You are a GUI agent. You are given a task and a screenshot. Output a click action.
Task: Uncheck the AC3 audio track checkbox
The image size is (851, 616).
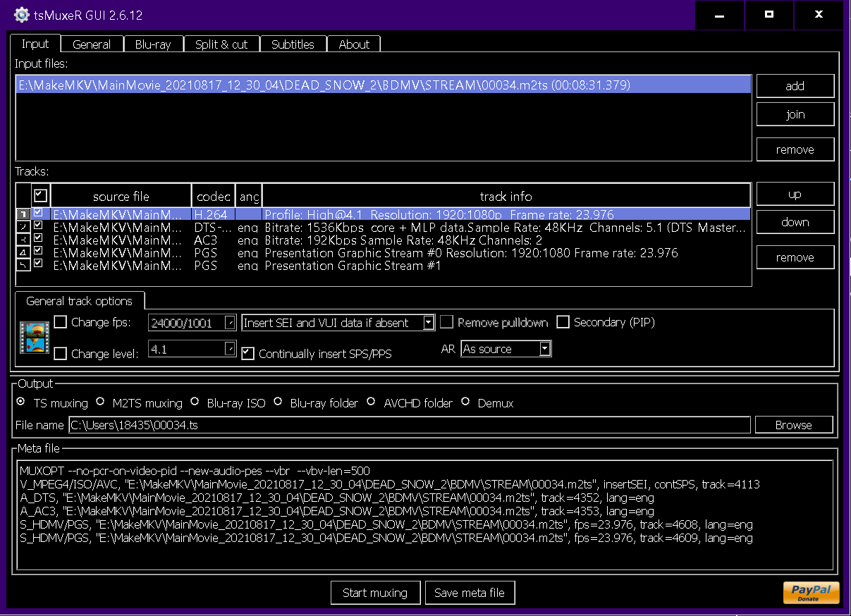coord(38,239)
